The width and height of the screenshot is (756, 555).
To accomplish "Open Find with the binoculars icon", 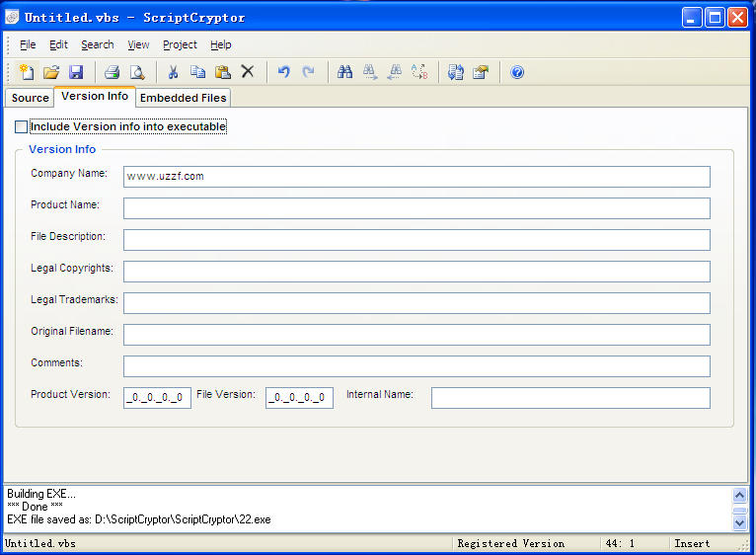I will point(344,72).
